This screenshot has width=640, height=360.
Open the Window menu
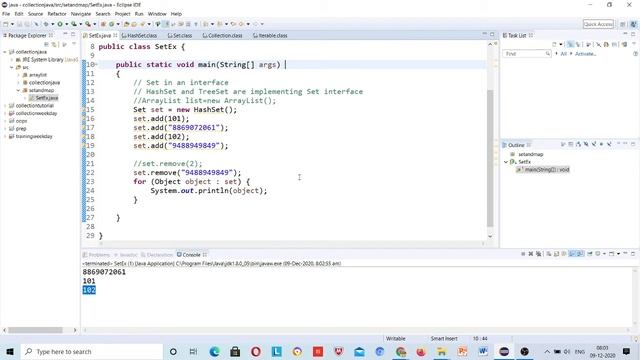[x=157, y=14]
